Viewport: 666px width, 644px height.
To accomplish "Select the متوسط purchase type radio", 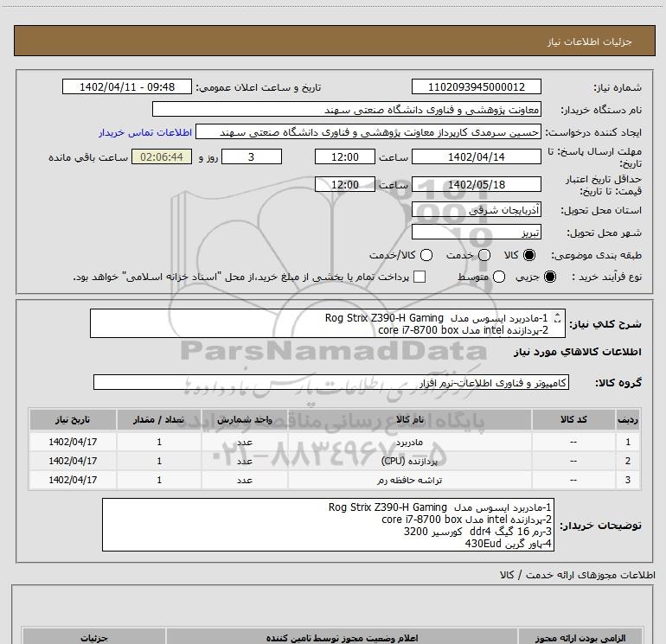I will pos(499,277).
